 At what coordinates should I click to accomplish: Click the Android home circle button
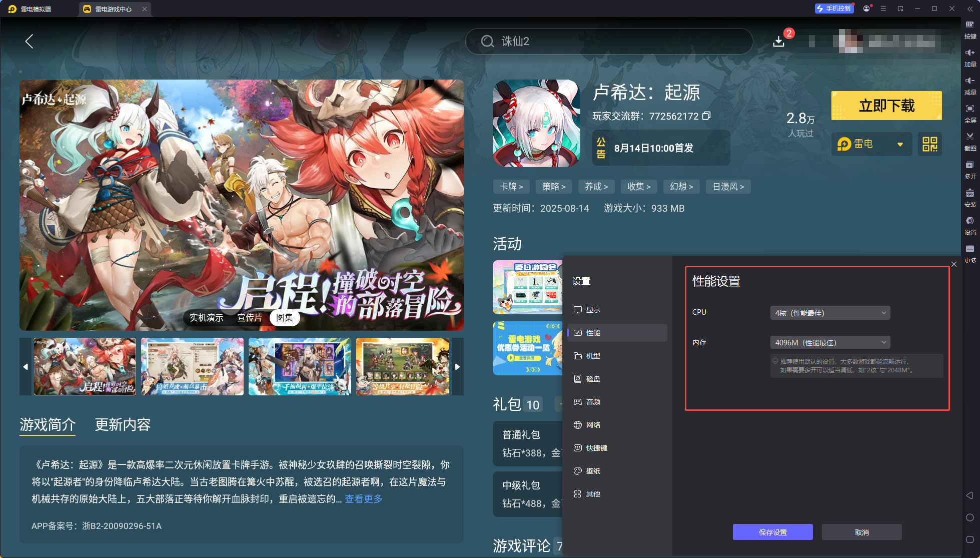[969, 517]
